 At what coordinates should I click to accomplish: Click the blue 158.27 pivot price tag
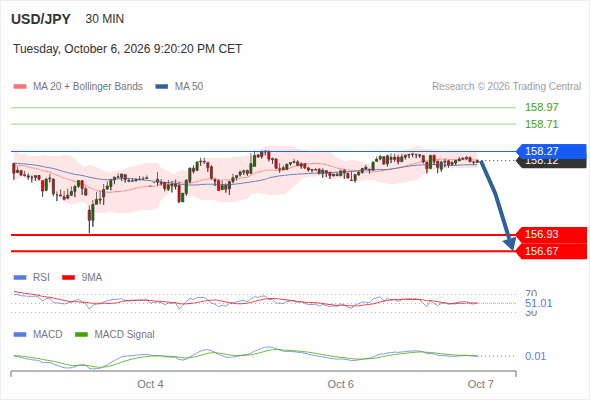tap(551, 151)
